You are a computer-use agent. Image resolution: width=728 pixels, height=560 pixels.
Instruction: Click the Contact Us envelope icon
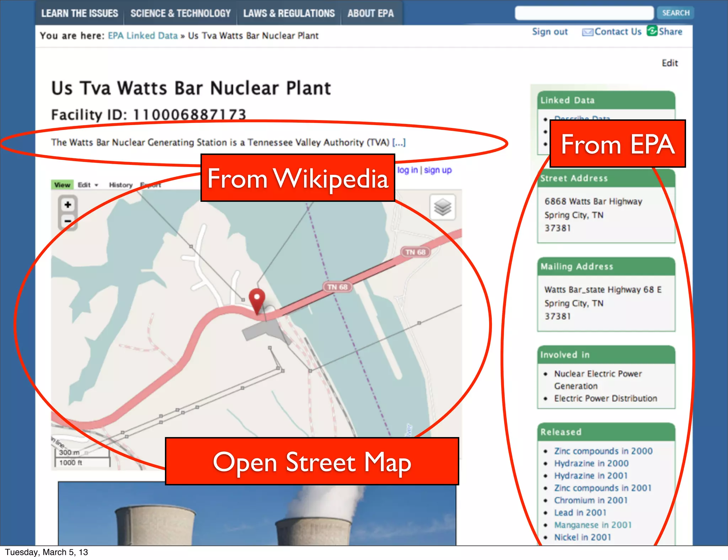tap(588, 32)
